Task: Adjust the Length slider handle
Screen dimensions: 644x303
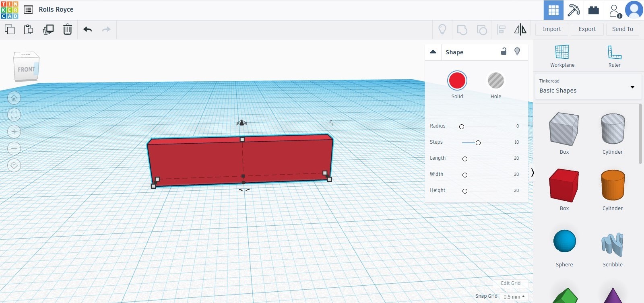Action: (x=465, y=159)
